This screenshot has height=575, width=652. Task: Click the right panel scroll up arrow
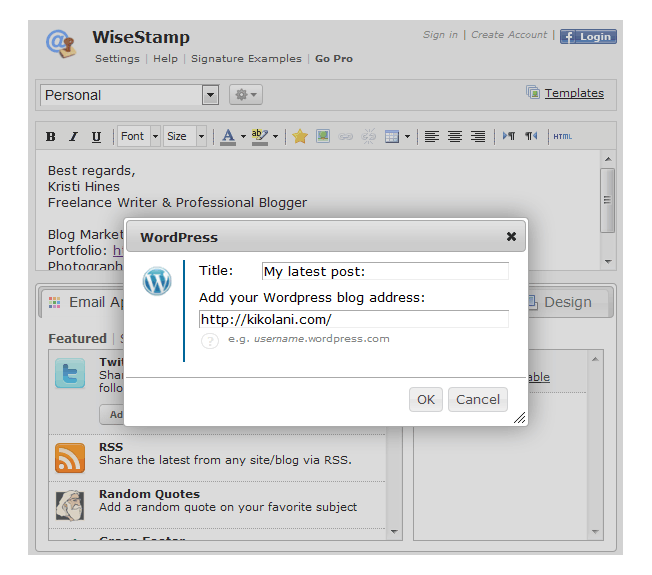[595, 359]
